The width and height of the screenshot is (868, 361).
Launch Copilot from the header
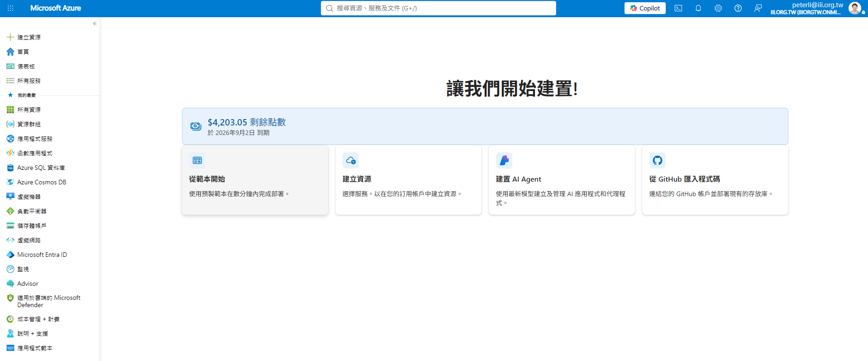point(645,8)
